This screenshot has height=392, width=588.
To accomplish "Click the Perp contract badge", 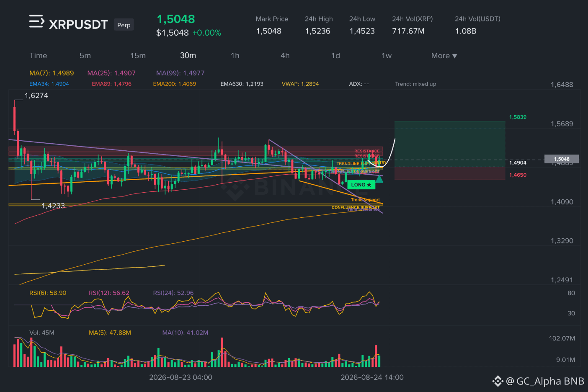I will click(124, 25).
